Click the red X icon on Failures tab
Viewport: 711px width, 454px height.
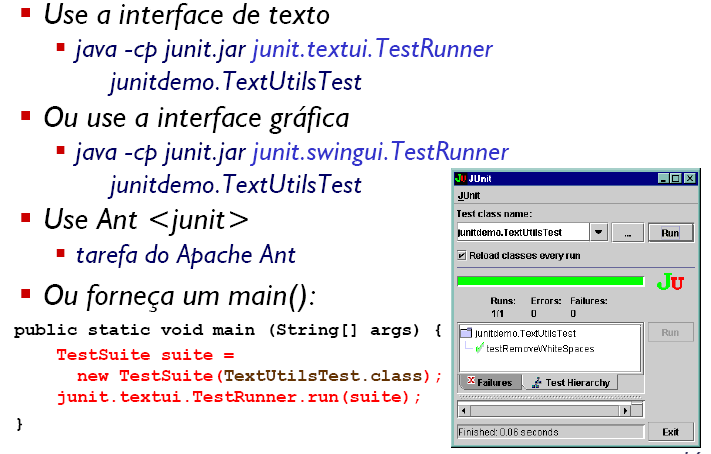point(471,381)
